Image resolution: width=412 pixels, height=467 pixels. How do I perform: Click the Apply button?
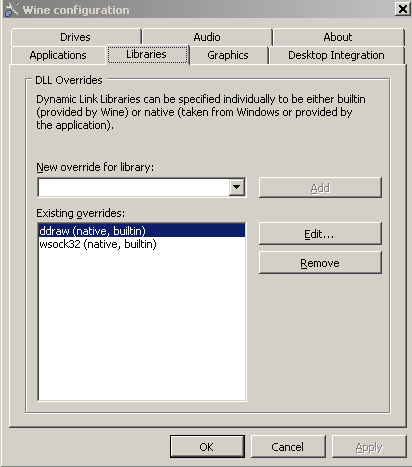(369, 446)
